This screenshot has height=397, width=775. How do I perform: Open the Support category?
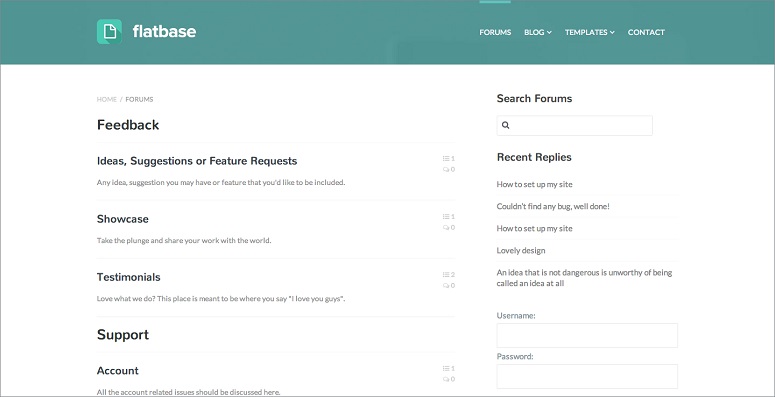coord(123,335)
